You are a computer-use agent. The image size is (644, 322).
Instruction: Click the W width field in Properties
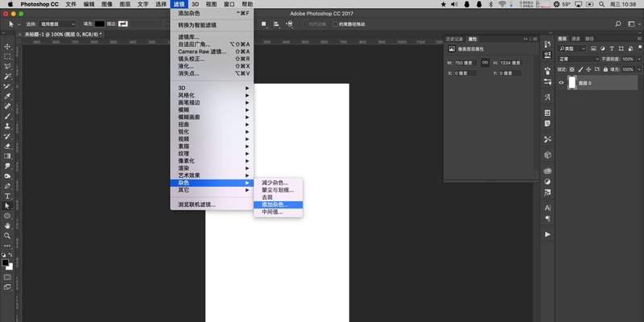[465, 63]
